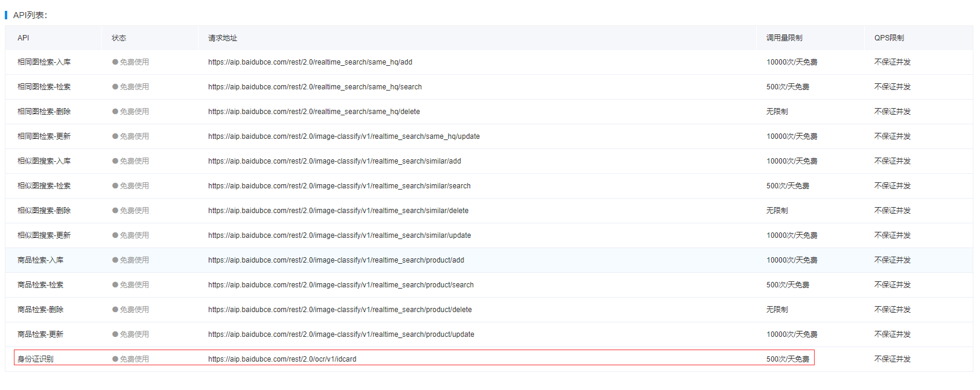This screenshot has width=980, height=390.
Task: Click 500次/天免费 in 身份证识别 row
Action: point(788,359)
